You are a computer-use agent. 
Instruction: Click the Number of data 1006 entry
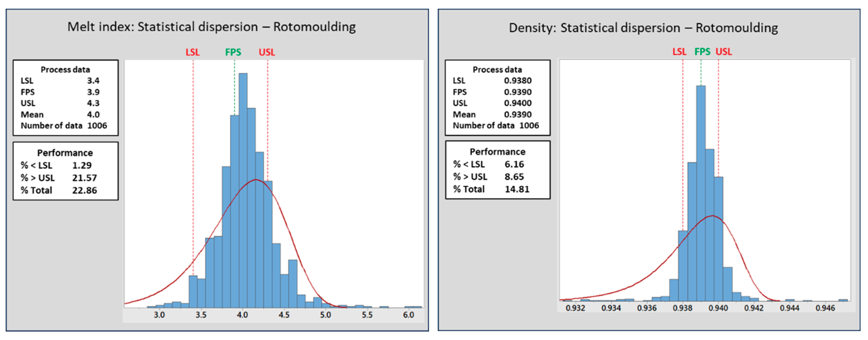64,125
